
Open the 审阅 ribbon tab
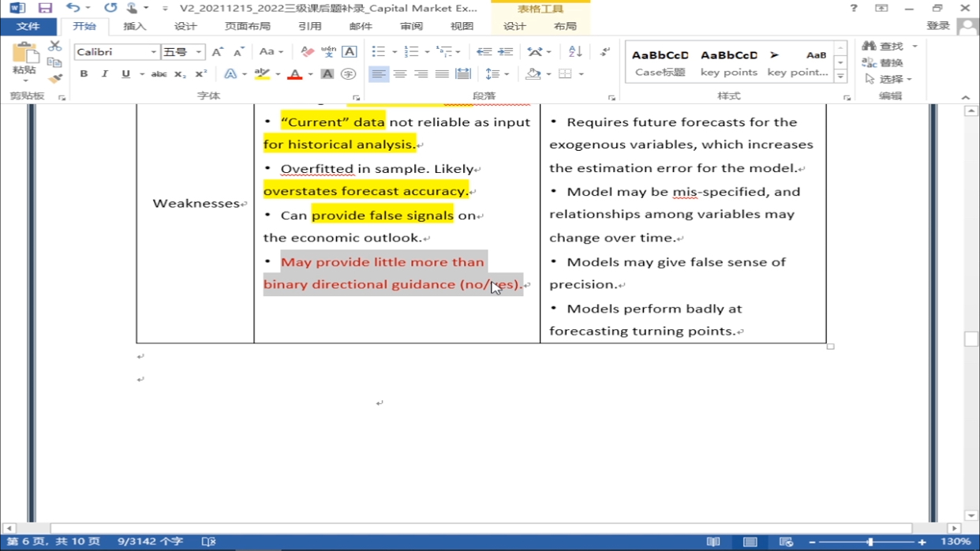tap(411, 26)
